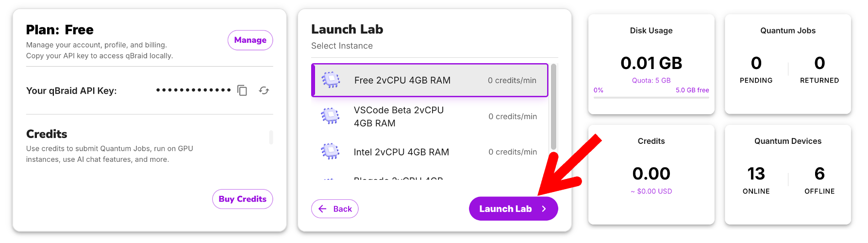Click the instance list scrollbar
This screenshot has width=868, height=243.
(x=553, y=107)
